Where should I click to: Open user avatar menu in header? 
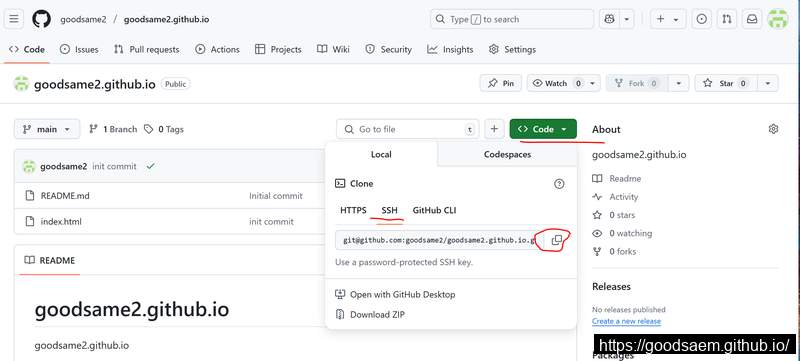click(778, 19)
